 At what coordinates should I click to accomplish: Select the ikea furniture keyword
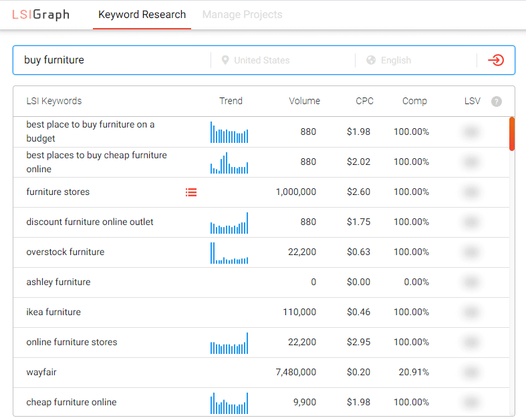[x=53, y=312]
